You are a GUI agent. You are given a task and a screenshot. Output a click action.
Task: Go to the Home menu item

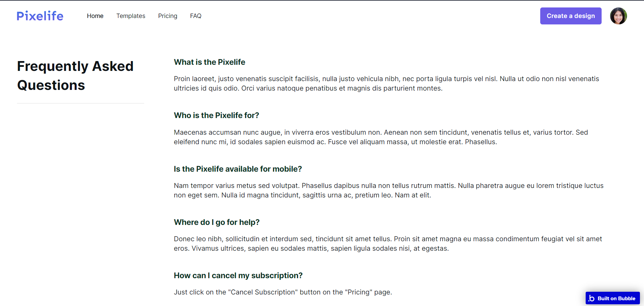[x=95, y=16]
